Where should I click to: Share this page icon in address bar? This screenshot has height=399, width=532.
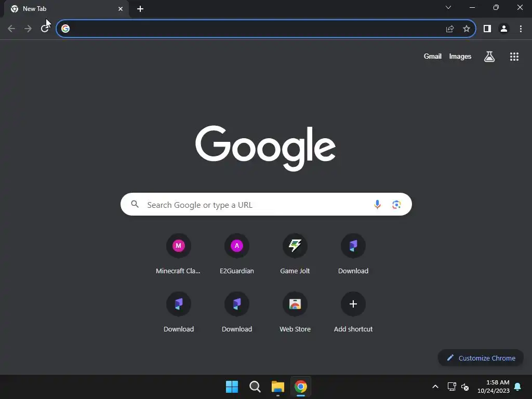pyautogui.click(x=450, y=29)
